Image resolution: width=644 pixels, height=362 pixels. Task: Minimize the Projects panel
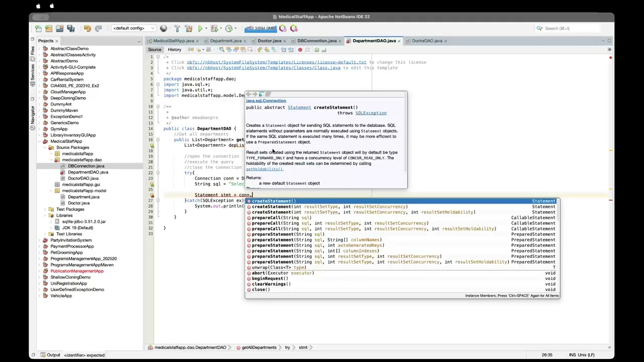click(x=139, y=41)
